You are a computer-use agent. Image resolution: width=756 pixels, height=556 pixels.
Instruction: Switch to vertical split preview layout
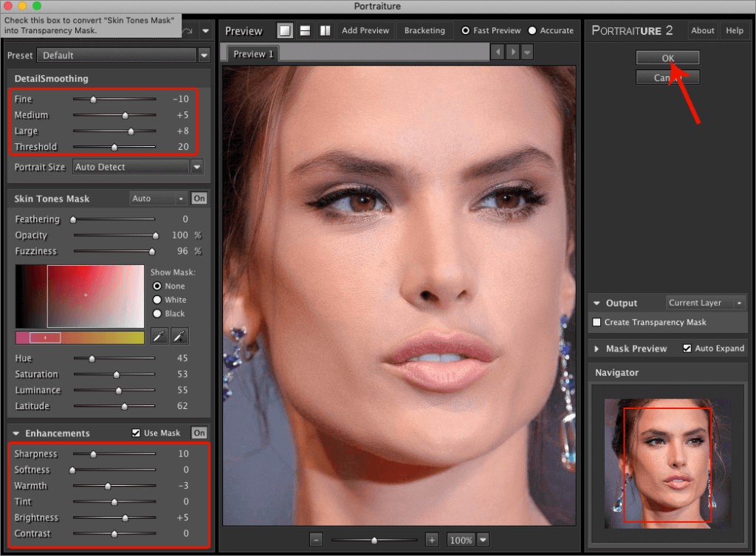click(325, 31)
